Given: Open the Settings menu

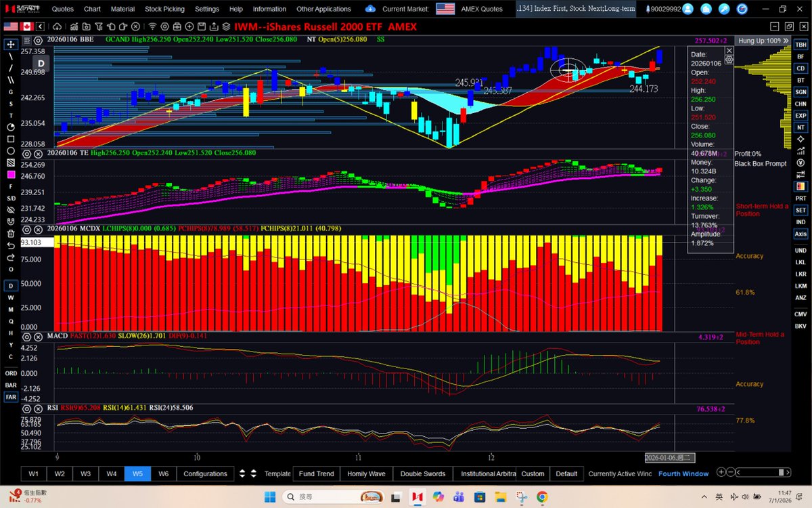Looking at the screenshot, I should point(207,9).
